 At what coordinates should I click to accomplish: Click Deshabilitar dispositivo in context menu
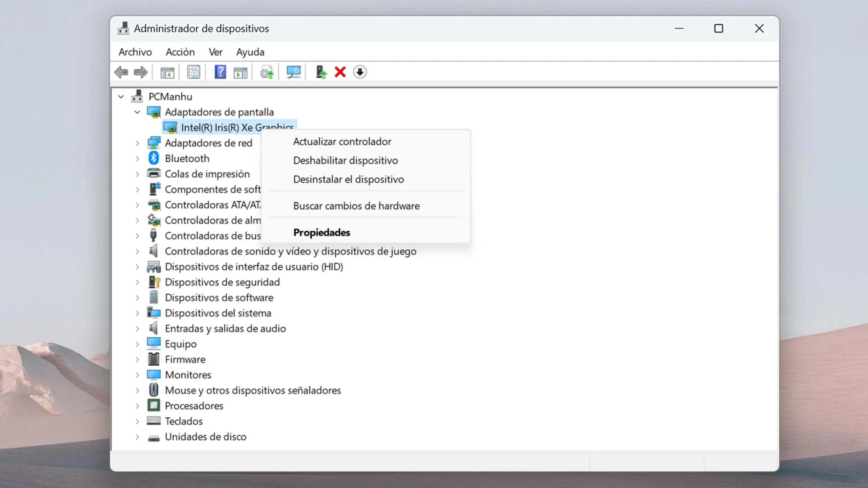coord(345,160)
